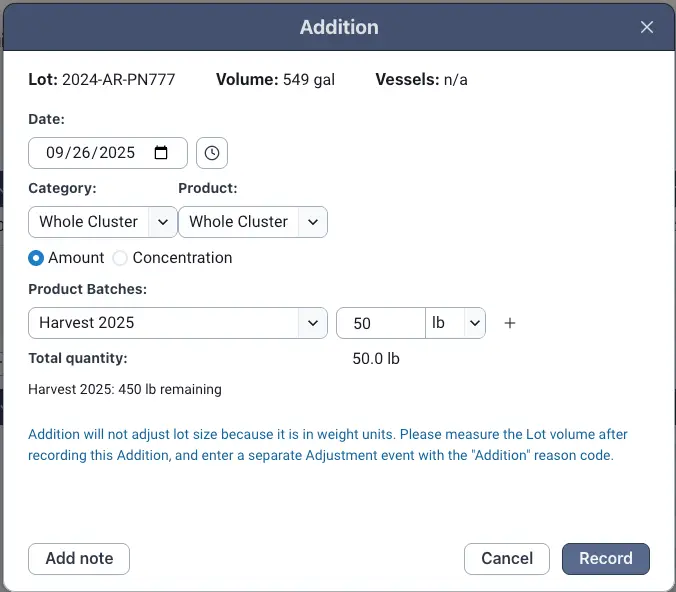
Task: Click the volume value 549 gal
Action: [309, 80]
